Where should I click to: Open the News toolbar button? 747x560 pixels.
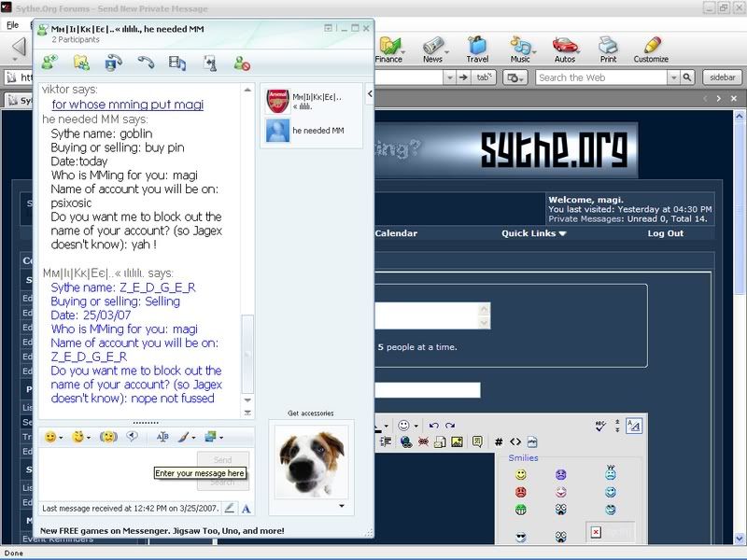433,49
